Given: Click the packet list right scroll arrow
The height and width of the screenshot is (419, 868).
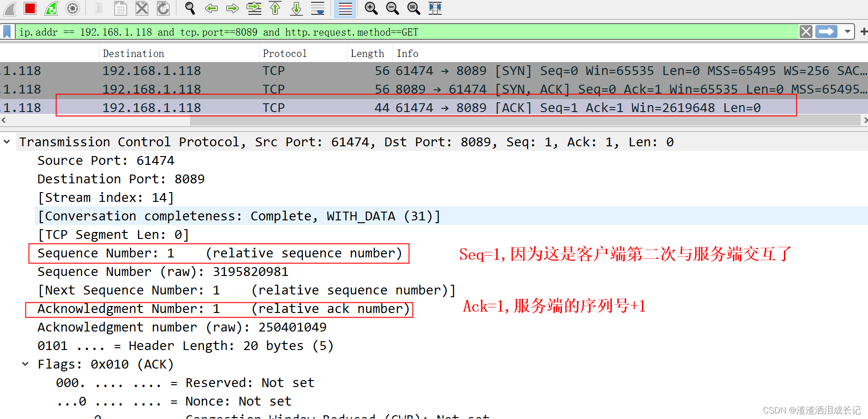Looking at the screenshot, I should tap(865, 120).
